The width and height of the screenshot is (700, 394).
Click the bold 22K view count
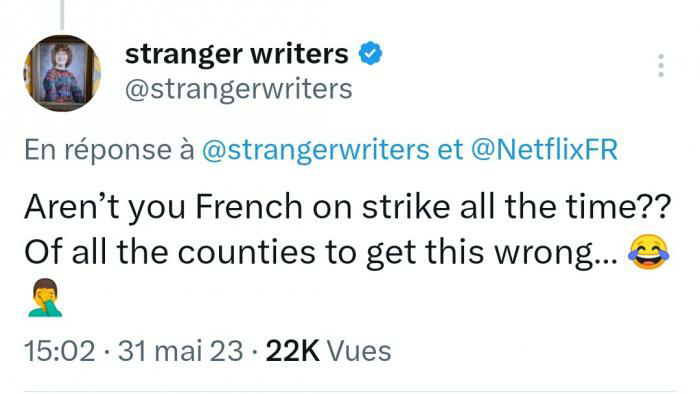(293, 351)
